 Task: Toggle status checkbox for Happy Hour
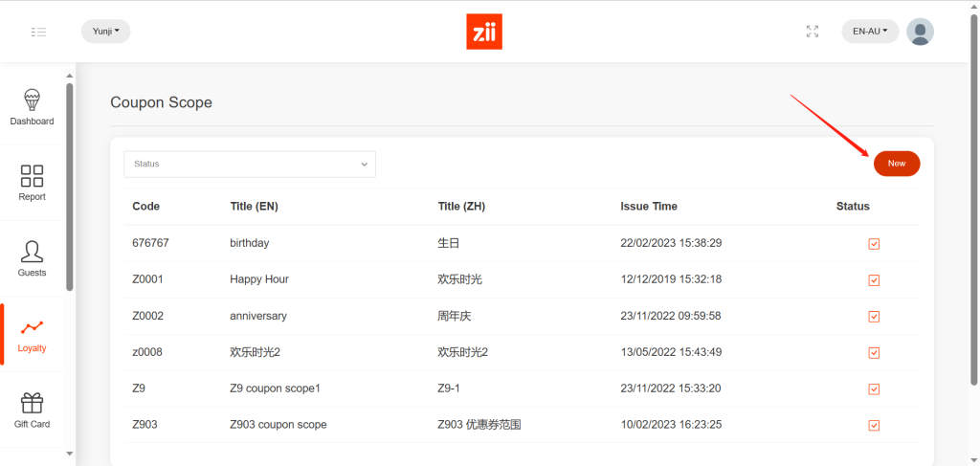click(x=874, y=280)
